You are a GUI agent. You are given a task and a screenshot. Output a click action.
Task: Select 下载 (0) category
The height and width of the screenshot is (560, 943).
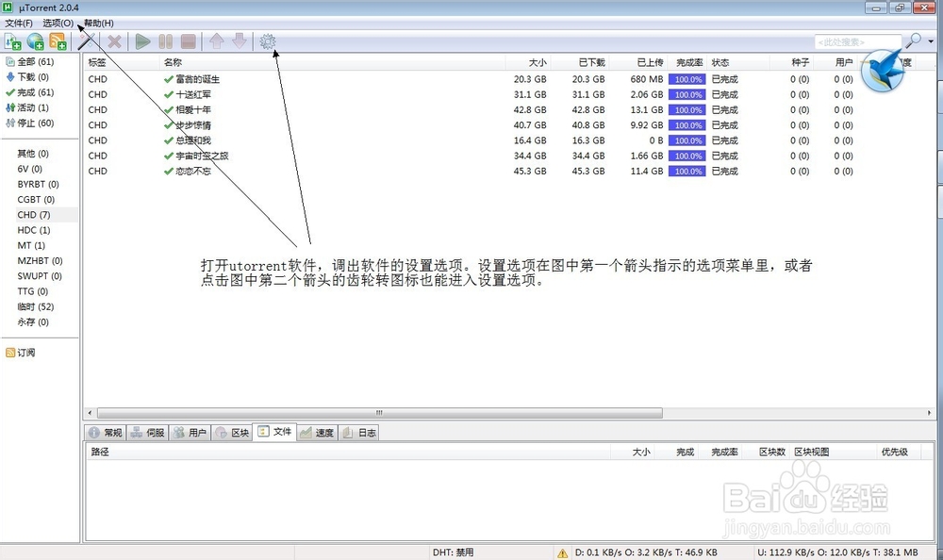click(x=33, y=77)
